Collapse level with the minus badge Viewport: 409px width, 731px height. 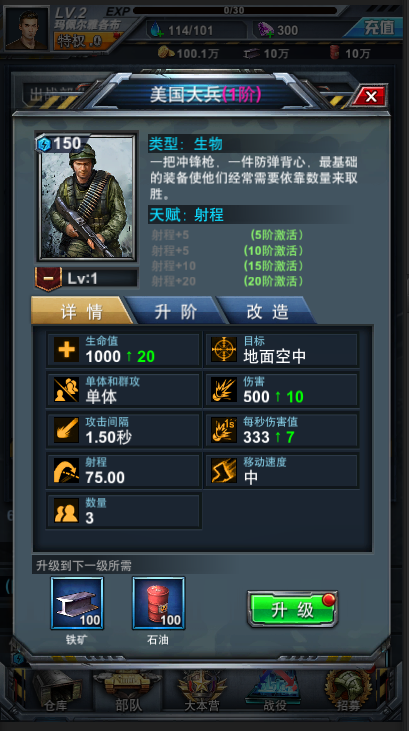click(x=49, y=279)
